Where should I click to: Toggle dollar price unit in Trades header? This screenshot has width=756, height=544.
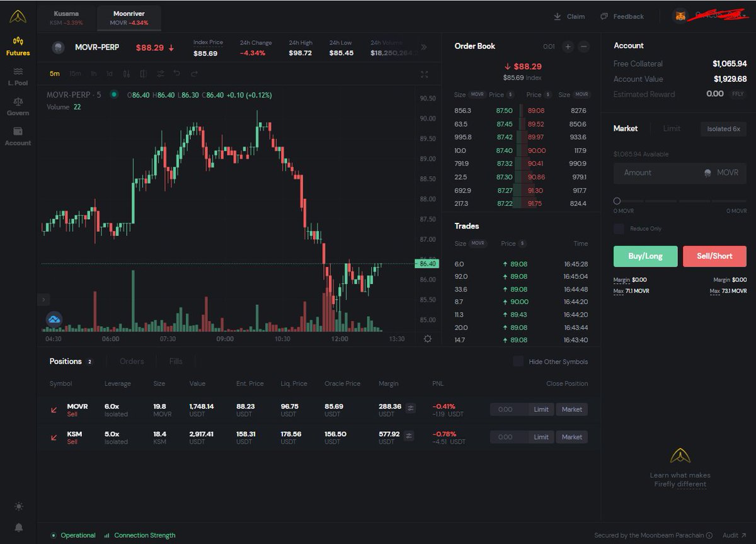tap(523, 243)
